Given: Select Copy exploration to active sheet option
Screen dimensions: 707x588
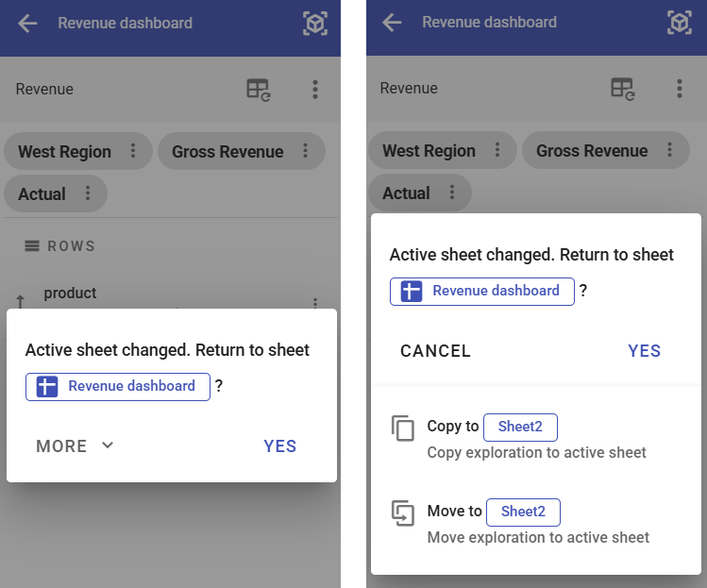Looking at the screenshot, I should pos(536,452).
